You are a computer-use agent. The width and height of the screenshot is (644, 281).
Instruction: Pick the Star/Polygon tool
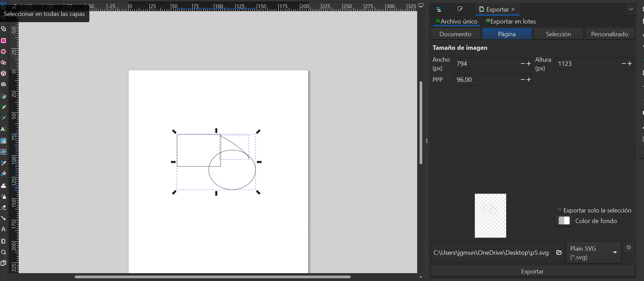[3, 62]
